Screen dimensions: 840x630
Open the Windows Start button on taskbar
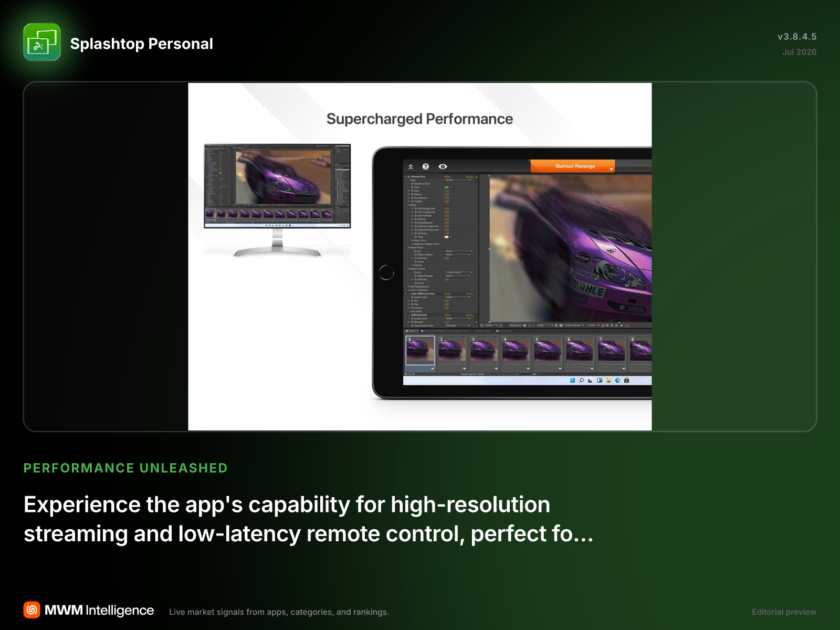572,380
